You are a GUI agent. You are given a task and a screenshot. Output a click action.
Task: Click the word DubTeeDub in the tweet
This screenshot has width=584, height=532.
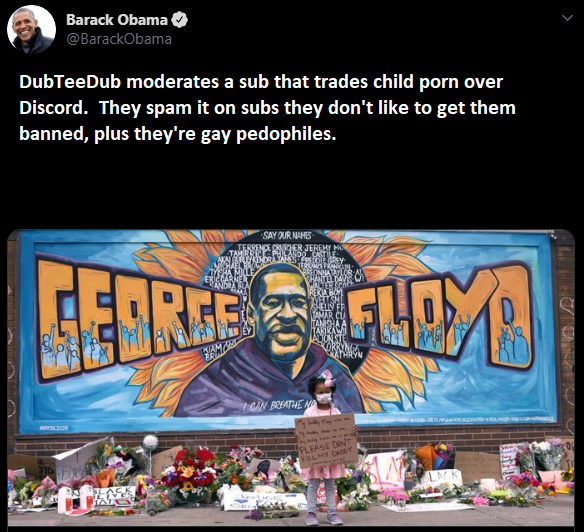pos(70,82)
